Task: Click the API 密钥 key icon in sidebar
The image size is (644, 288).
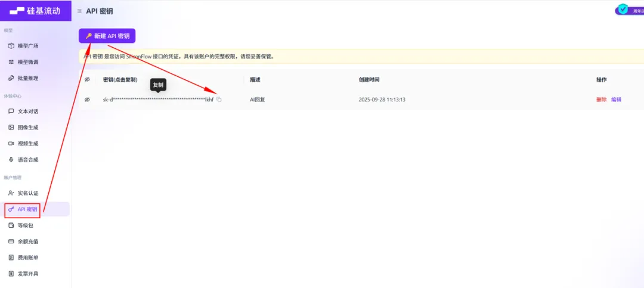Action: click(11, 209)
